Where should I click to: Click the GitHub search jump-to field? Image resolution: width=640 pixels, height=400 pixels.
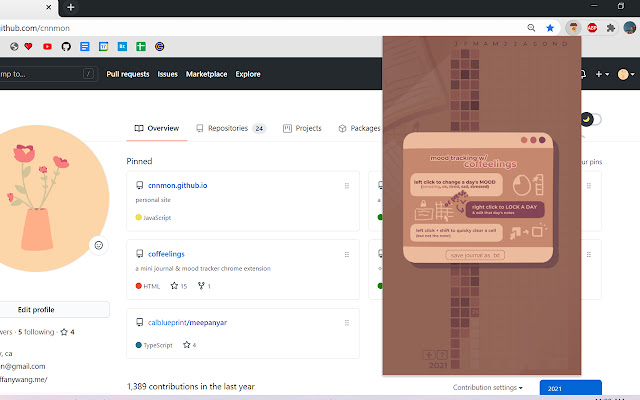click(47, 74)
